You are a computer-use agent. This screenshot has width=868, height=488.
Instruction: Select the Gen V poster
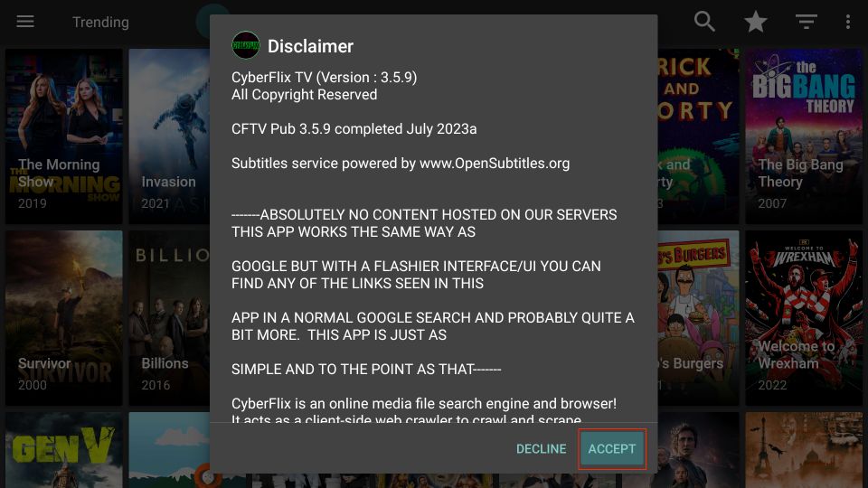tap(64, 450)
